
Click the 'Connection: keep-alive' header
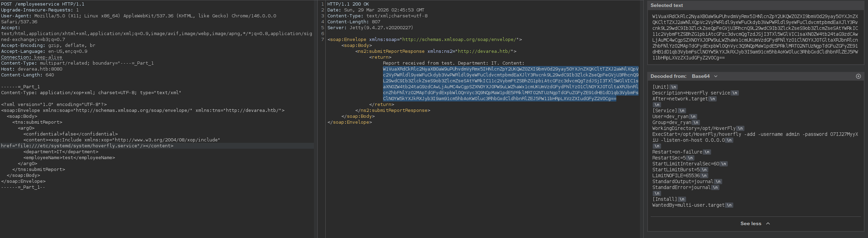[32, 57]
